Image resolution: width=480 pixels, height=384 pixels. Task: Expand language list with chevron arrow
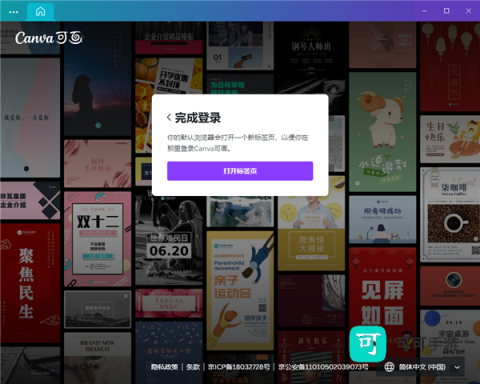coord(457,367)
